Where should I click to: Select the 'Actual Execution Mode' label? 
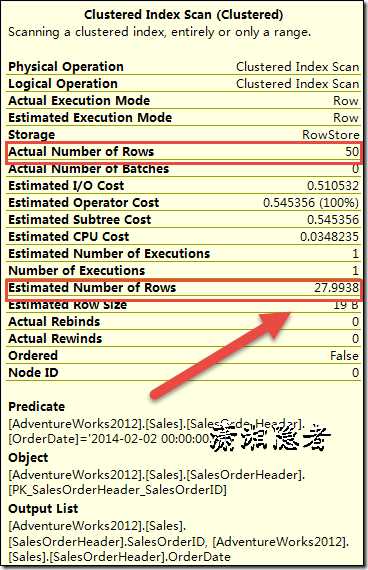tap(79, 100)
